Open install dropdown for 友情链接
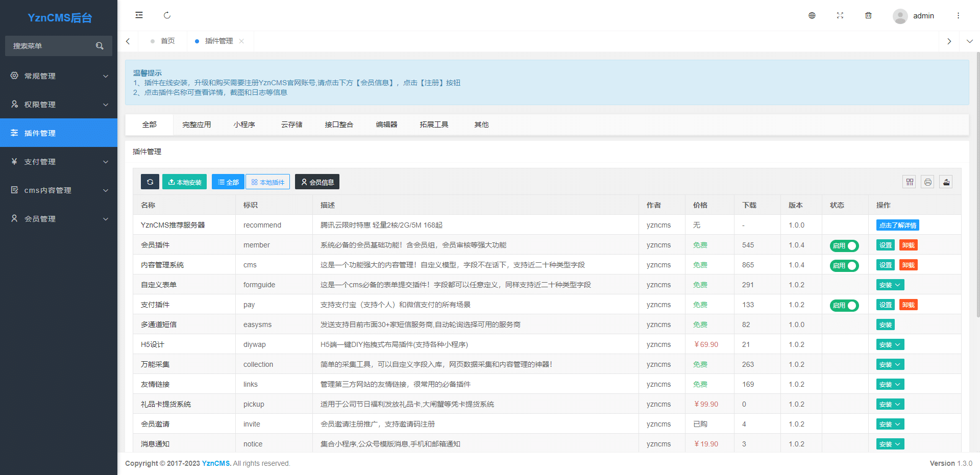Viewport: 980px width, 475px height. 890,384
